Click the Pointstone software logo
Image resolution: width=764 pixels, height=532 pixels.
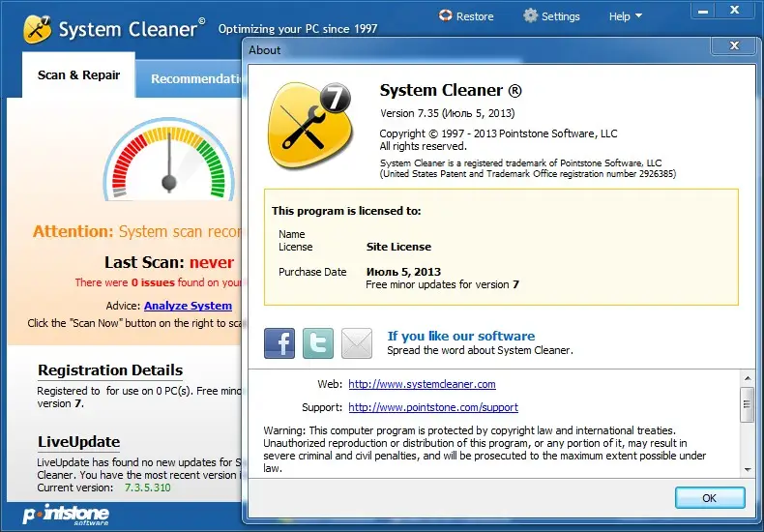click(x=66, y=515)
